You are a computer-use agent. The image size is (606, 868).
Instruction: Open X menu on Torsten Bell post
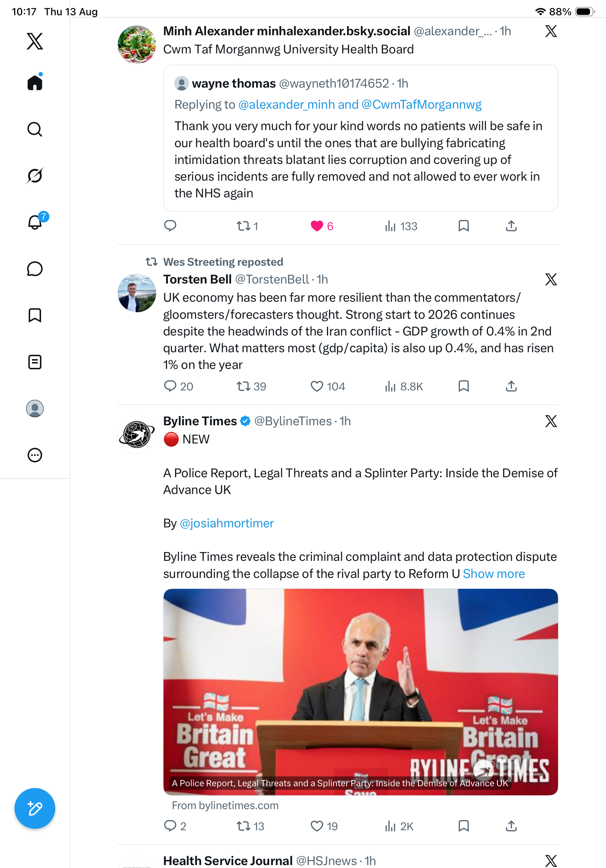(551, 280)
